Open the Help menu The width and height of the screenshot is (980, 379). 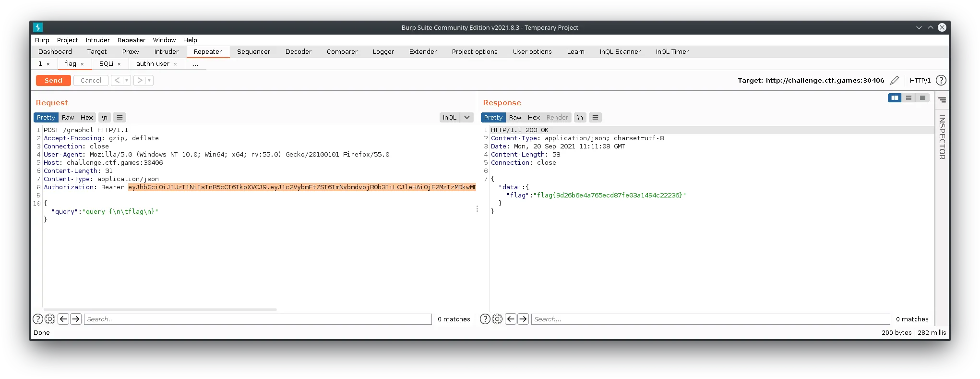pos(190,40)
